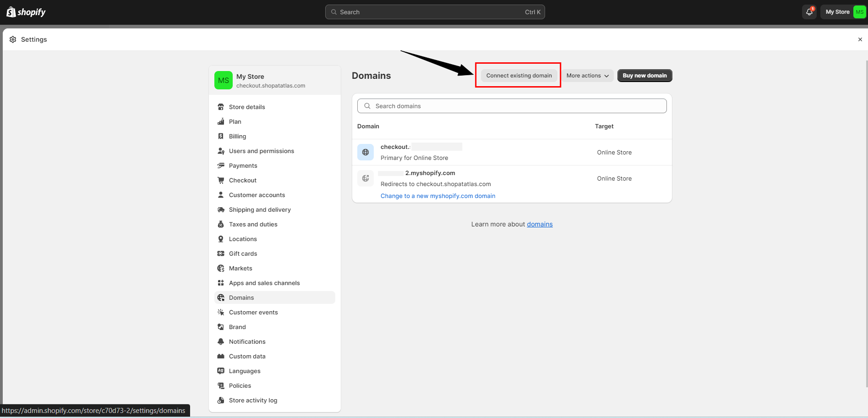The height and width of the screenshot is (418, 868).
Task: Open the My Store account menu
Action: click(x=843, y=12)
